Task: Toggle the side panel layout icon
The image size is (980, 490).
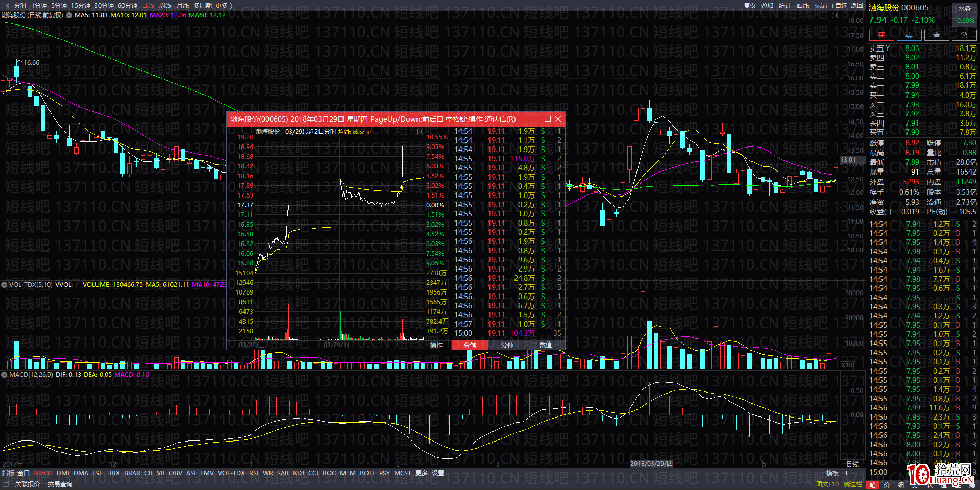Action: (835, 15)
